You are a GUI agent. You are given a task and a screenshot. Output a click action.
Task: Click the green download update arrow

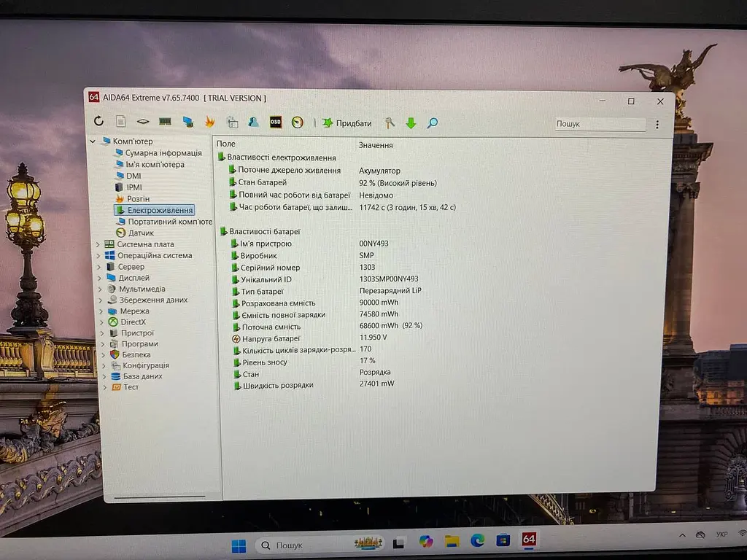pos(411,123)
